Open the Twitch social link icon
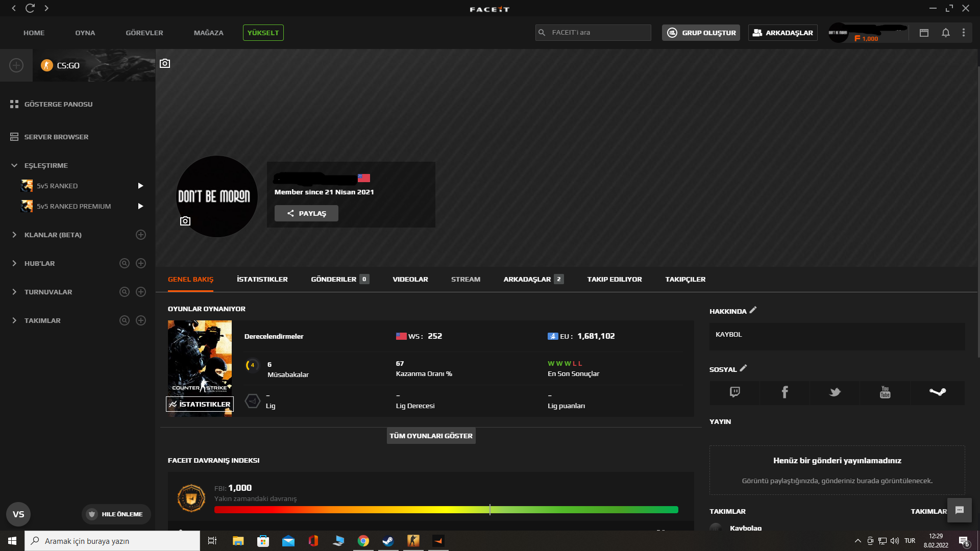Screen dimensions: 980x551 (734, 392)
